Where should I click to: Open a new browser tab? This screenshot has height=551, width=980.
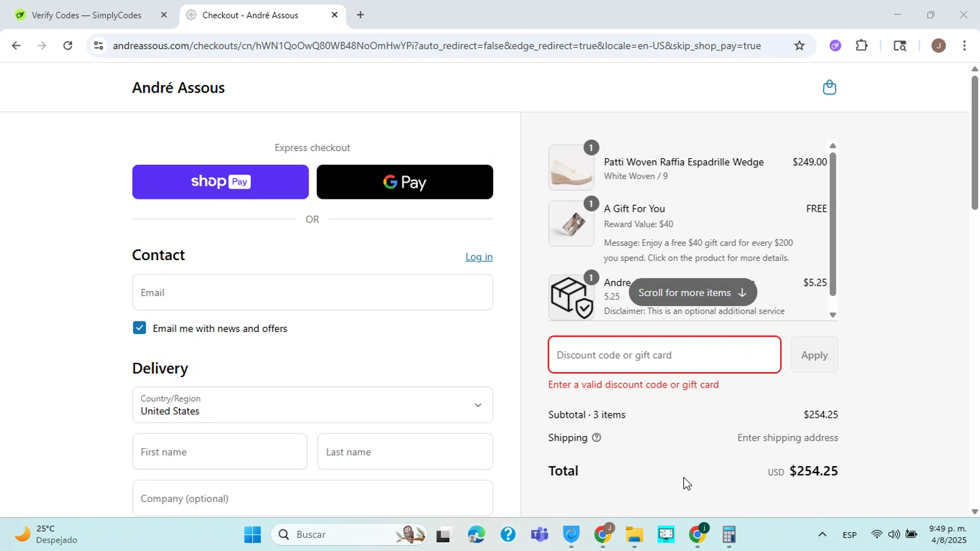click(360, 15)
